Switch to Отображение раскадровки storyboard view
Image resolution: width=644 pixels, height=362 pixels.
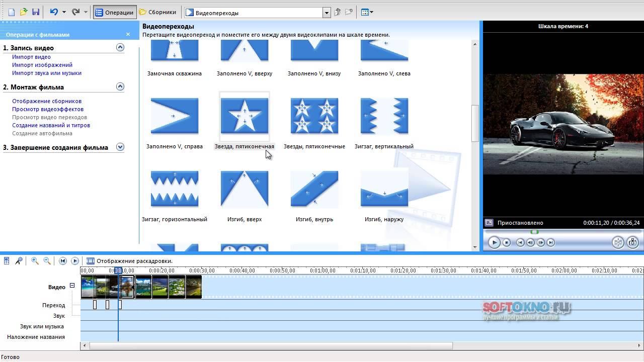point(130,261)
